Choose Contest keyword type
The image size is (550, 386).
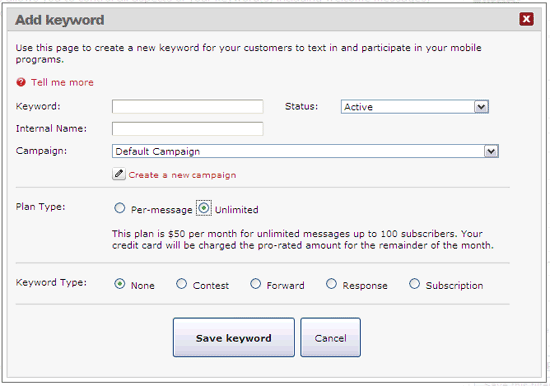181,284
